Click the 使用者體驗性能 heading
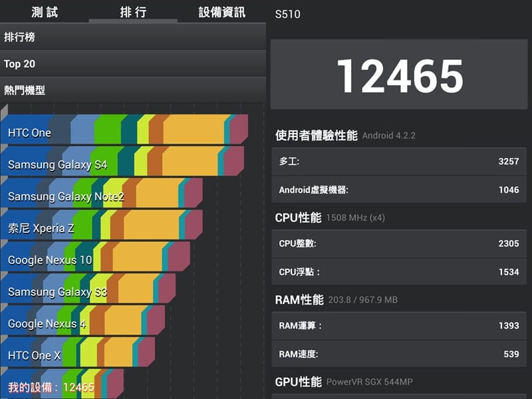 317,136
